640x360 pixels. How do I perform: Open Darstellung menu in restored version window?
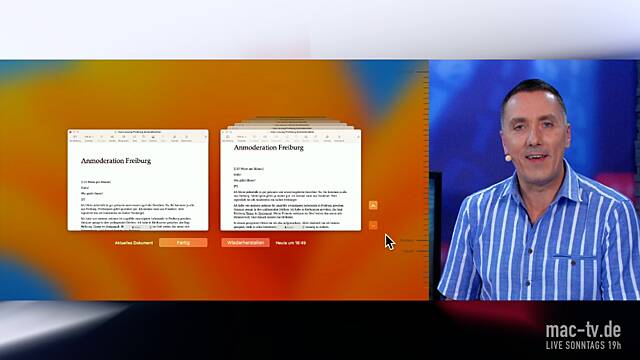pos(228,138)
